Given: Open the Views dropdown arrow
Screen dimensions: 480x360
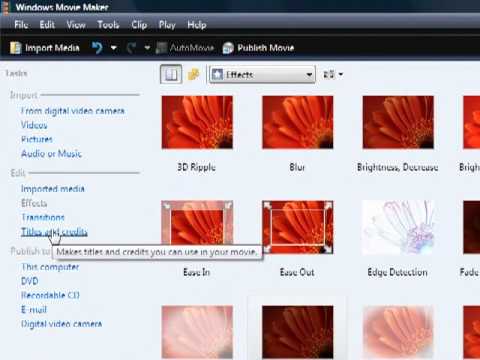Looking at the screenshot, I should click(x=340, y=74).
